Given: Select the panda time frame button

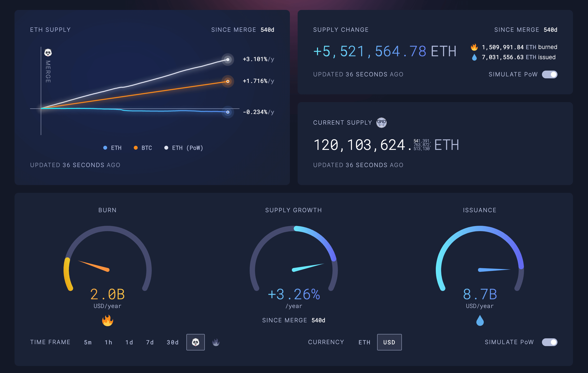Looking at the screenshot, I should click(x=195, y=342).
